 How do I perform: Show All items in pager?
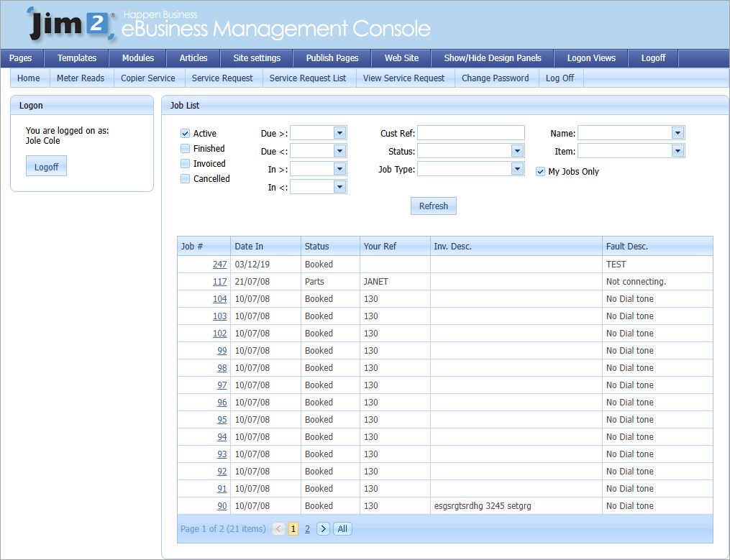[x=342, y=529]
